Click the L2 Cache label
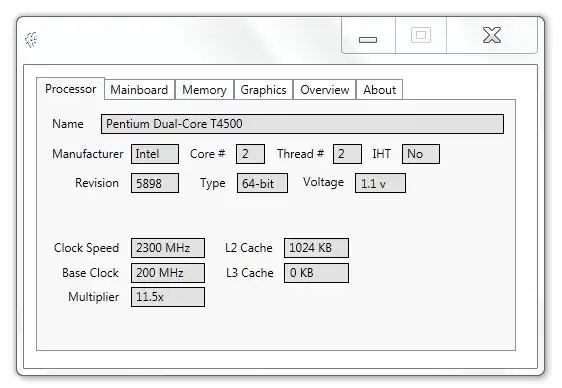Viewport: 562px width, 388px height. [249, 248]
